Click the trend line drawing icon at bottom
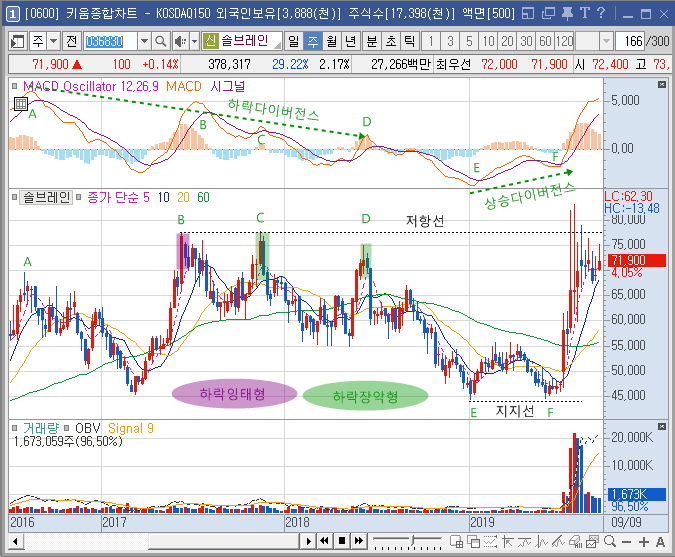This screenshot has height=557, width=675. coord(559,542)
